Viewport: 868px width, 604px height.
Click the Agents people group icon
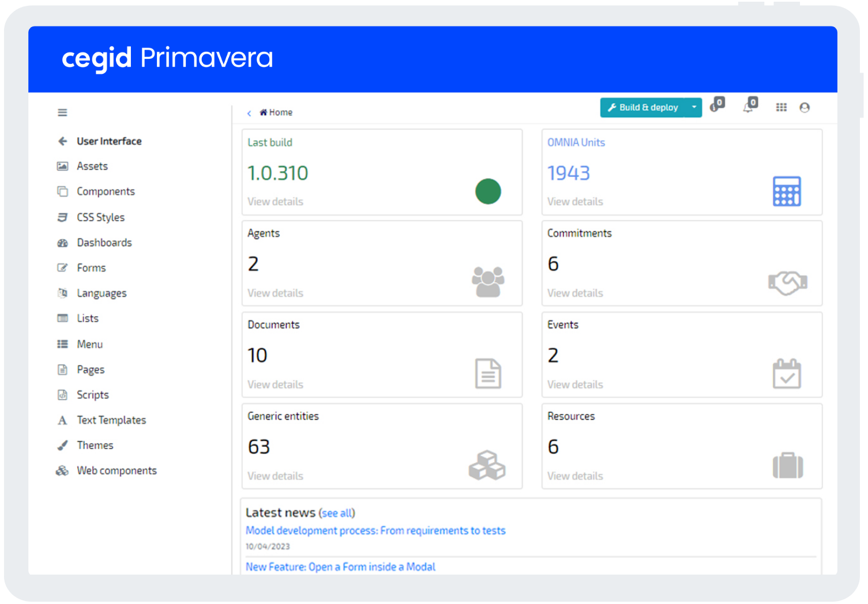pyautogui.click(x=488, y=282)
